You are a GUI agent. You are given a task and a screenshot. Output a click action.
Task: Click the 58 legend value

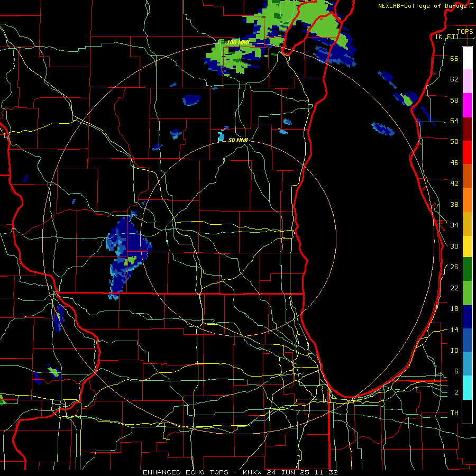454,100
